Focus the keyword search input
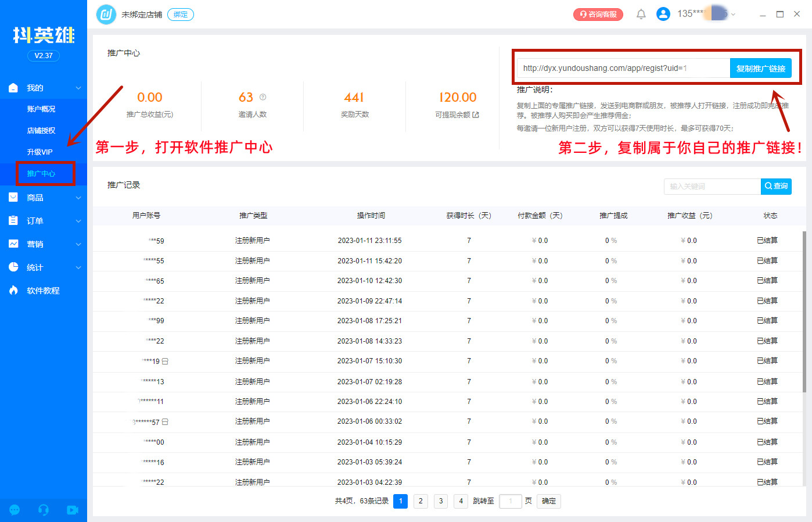 click(712, 186)
